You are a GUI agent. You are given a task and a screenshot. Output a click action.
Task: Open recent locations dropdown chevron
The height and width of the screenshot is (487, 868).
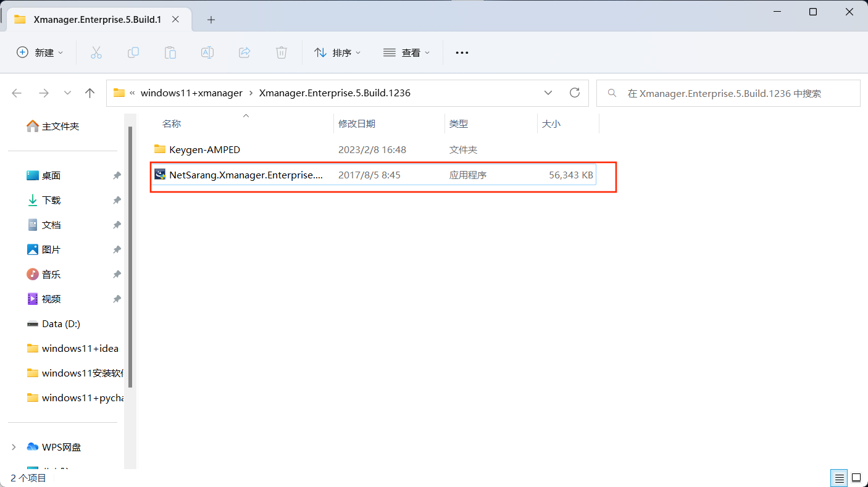click(68, 93)
